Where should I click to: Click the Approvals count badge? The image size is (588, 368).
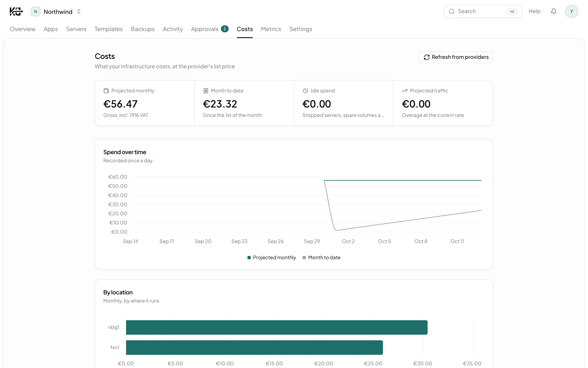tap(225, 29)
